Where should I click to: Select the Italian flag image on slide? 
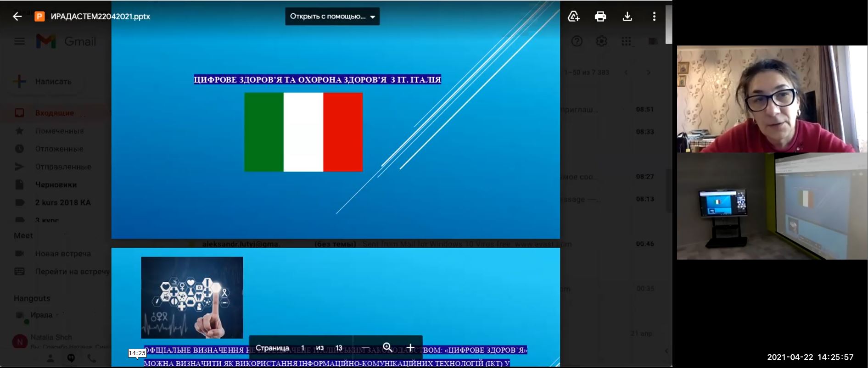(303, 132)
